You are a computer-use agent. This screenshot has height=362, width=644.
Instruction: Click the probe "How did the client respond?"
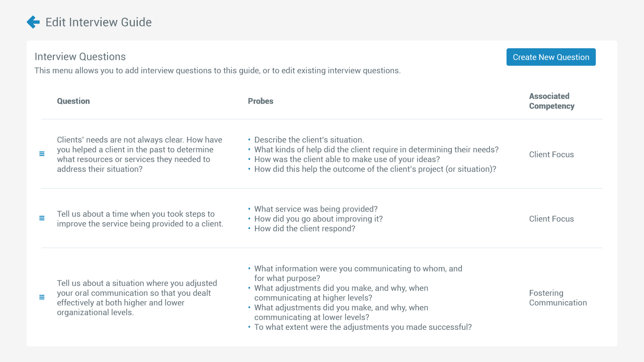coord(305,229)
